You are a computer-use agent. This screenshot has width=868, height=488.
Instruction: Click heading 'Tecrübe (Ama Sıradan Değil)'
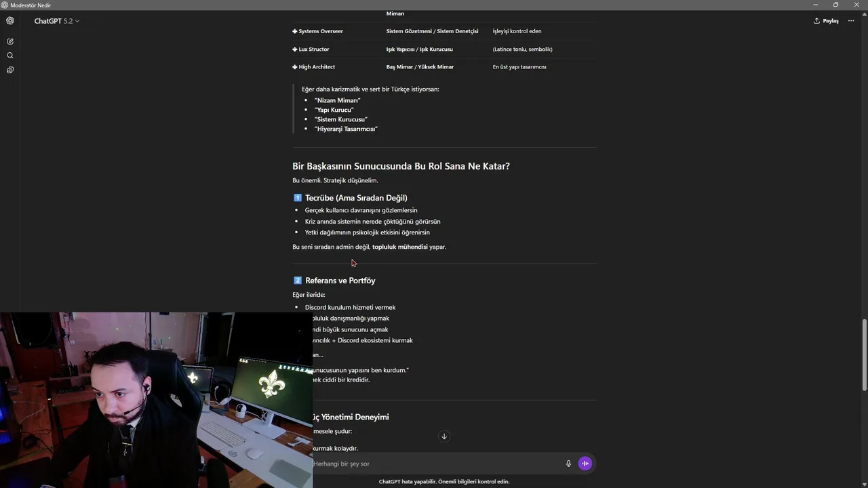[x=356, y=198]
